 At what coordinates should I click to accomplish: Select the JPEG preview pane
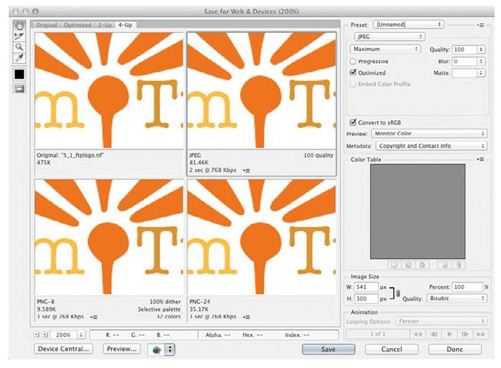(262, 91)
